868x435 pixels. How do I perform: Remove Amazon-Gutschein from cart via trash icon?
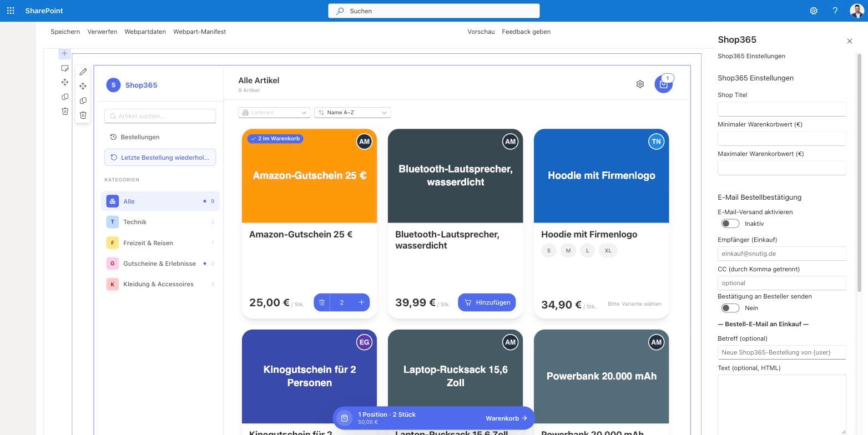(x=322, y=302)
